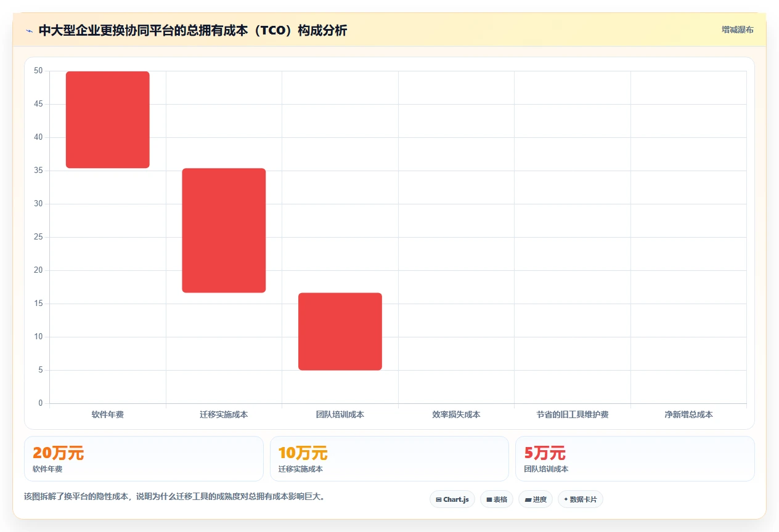Viewport: 779px width, 532px height.
Task: Click the lightning icon beside the title
Action: point(30,30)
